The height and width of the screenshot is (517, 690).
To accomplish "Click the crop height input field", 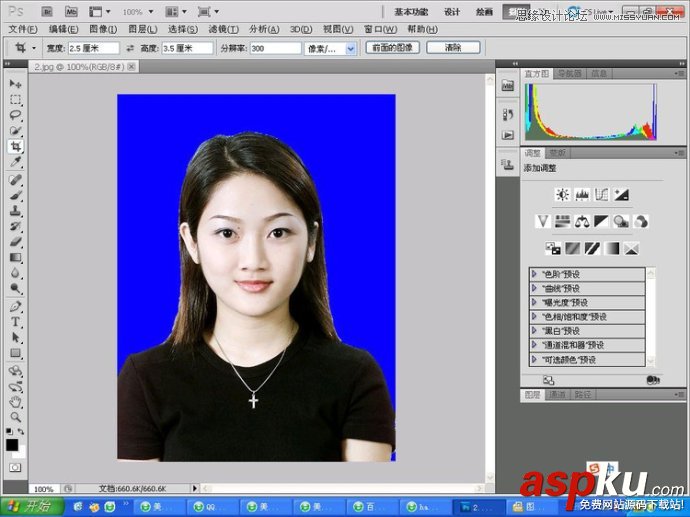I will 187,48.
